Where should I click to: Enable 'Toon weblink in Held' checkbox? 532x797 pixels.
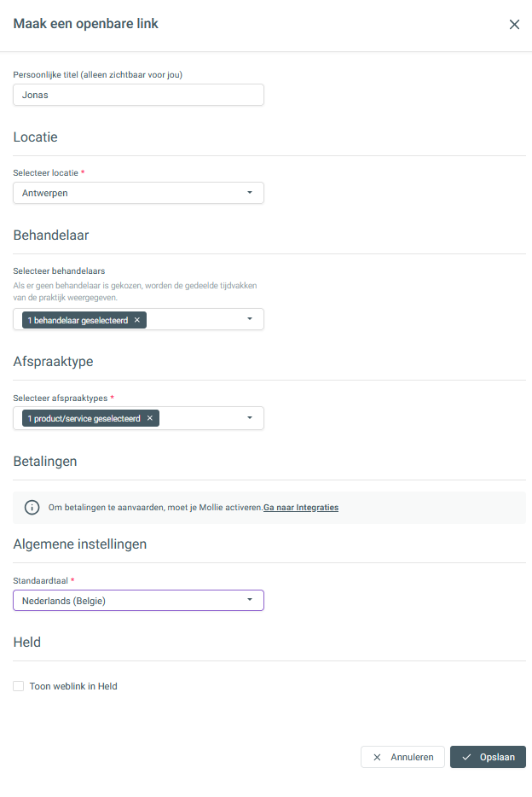(x=18, y=686)
